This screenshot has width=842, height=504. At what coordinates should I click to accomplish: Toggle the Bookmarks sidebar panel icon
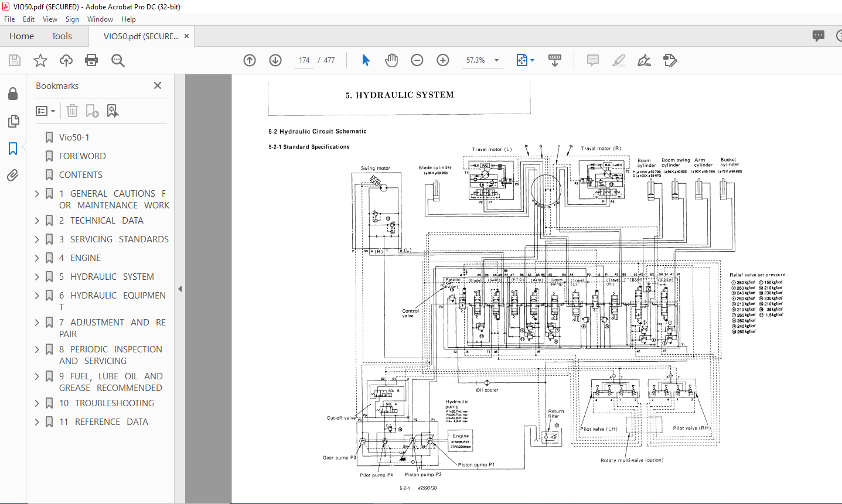[12, 149]
